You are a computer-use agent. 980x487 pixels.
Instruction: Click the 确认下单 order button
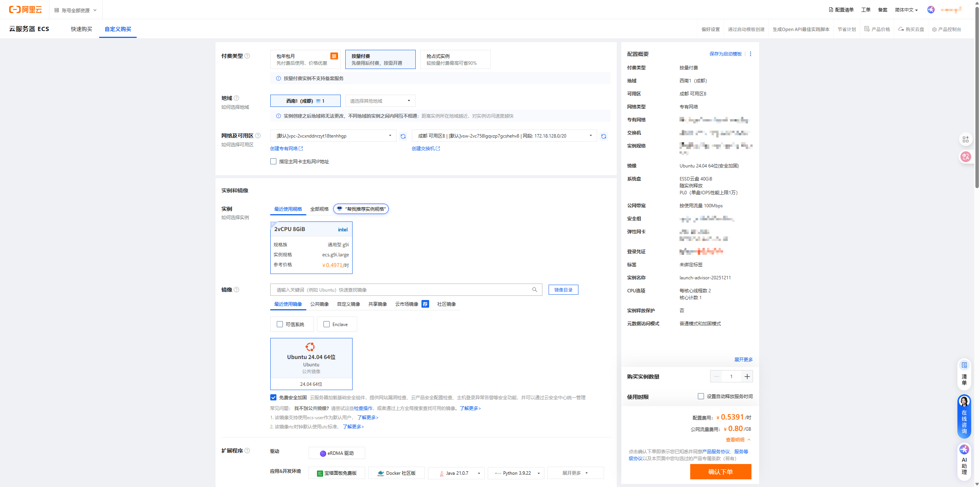click(720, 472)
